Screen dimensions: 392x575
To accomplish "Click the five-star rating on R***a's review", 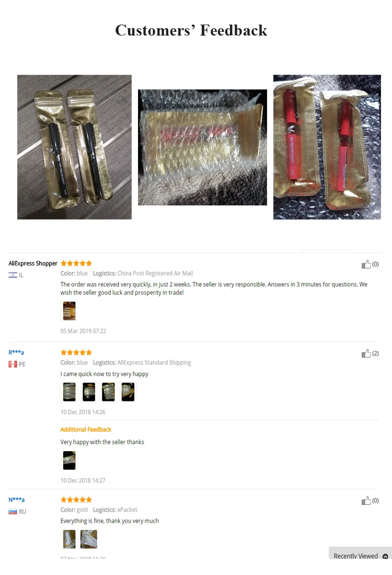I will coord(76,352).
